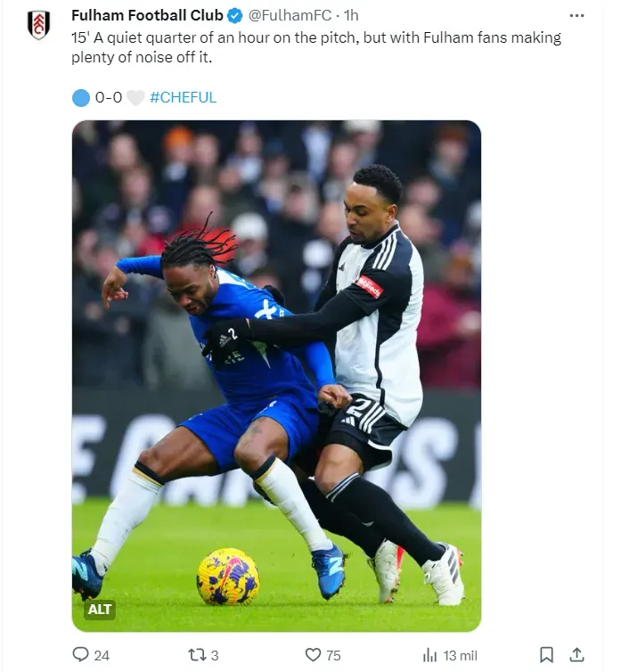Show ALT image description badge

click(x=100, y=609)
